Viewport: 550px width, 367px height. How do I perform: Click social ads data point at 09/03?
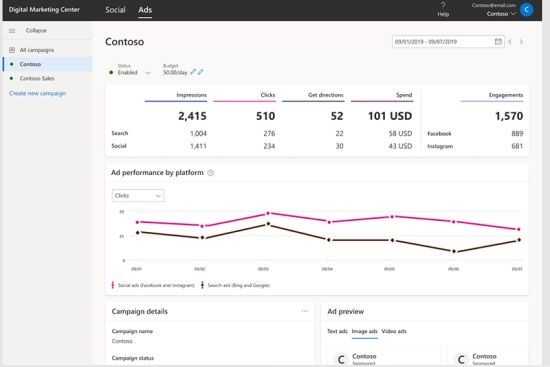[x=268, y=213]
